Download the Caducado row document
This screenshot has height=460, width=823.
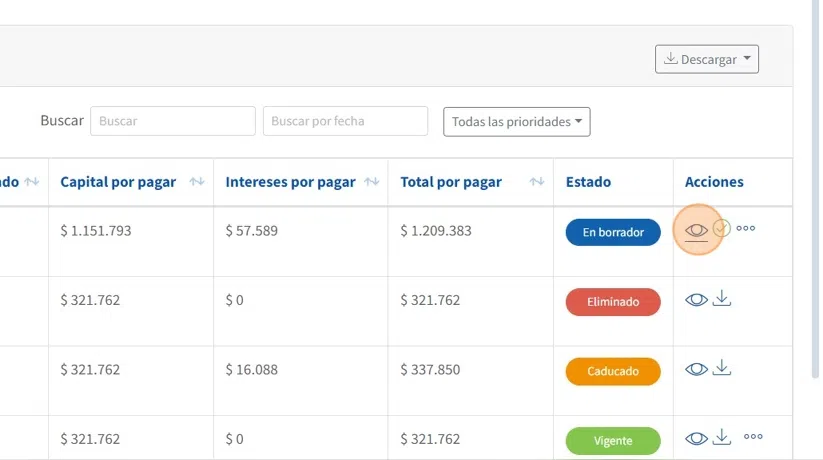coord(722,368)
